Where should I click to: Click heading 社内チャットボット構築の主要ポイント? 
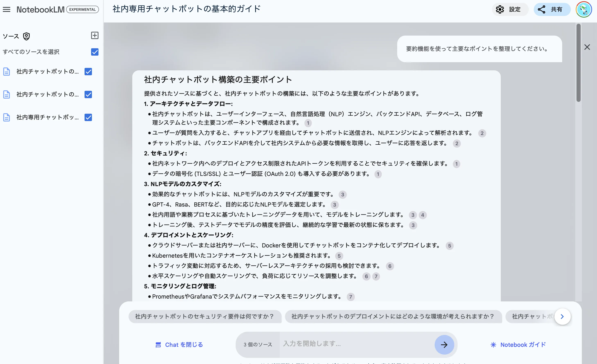pyautogui.click(x=218, y=79)
